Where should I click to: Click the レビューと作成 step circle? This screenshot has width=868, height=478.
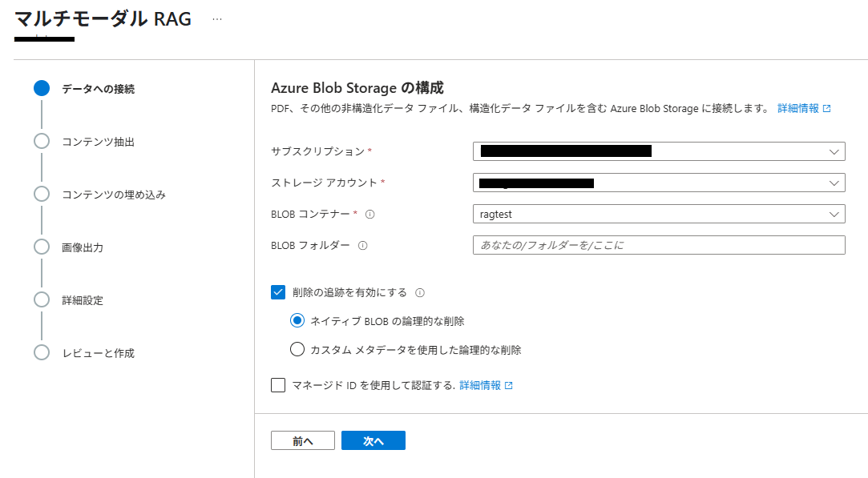tap(42, 352)
